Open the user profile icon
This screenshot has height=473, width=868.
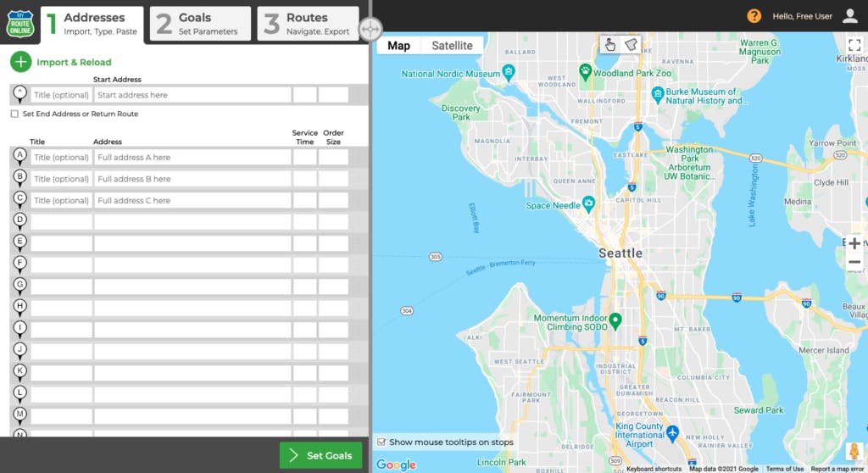tap(849, 16)
